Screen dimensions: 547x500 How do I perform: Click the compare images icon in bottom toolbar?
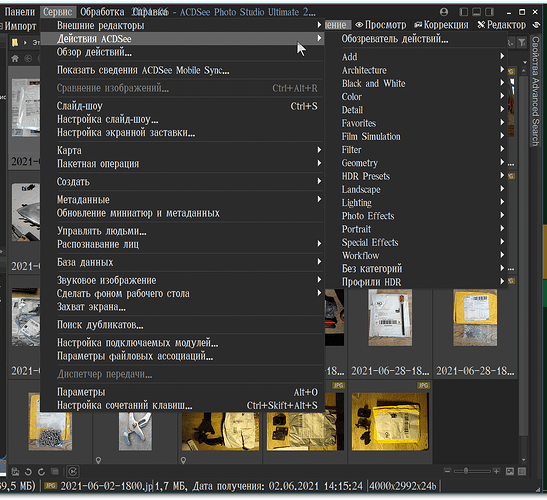[x=55, y=472]
